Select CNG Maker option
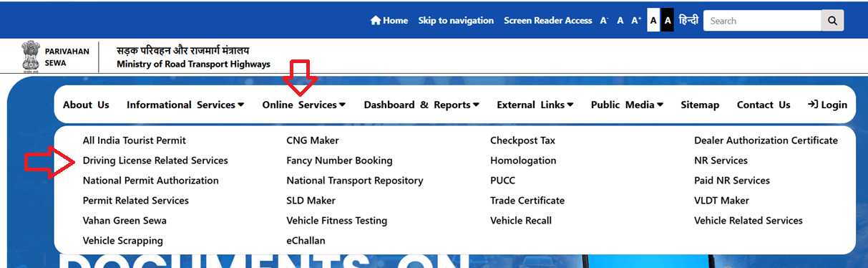Screen dimensions: 868x268 pos(313,140)
